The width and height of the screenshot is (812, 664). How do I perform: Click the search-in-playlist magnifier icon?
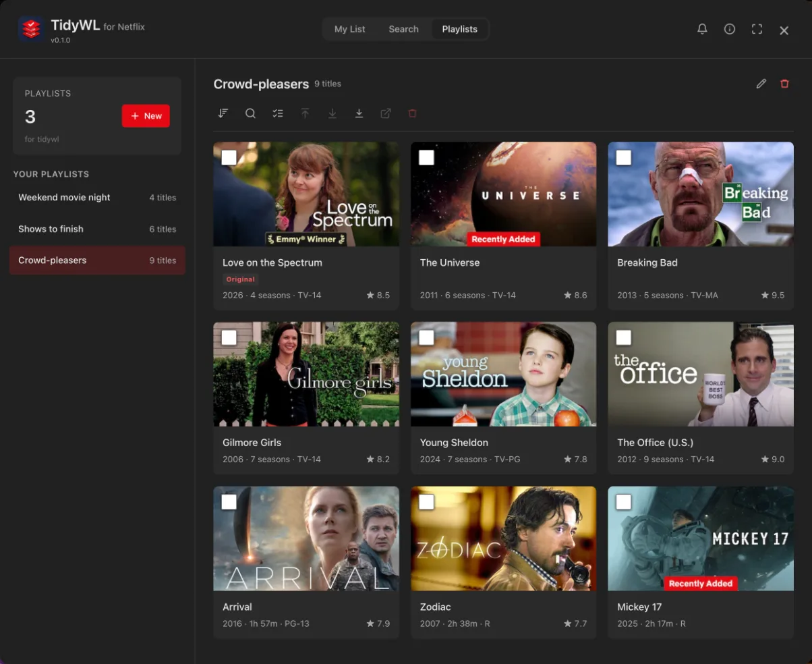pos(250,113)
